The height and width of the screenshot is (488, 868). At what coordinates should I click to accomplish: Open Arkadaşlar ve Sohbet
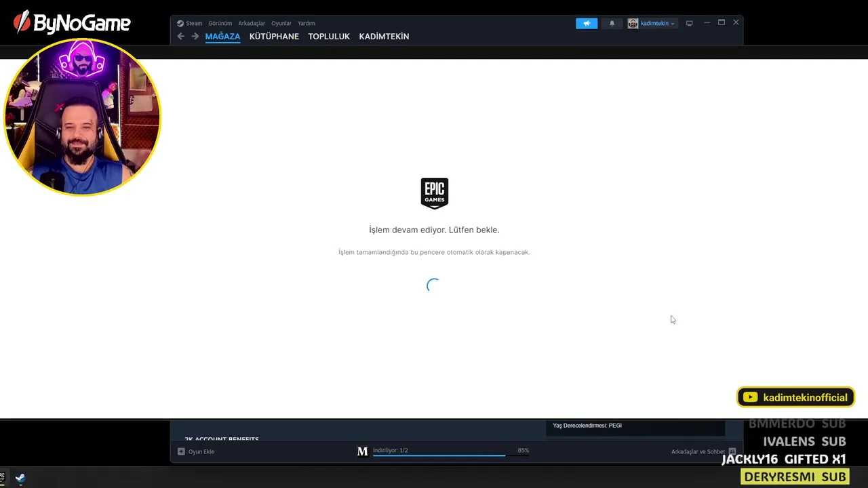(698, 451)
